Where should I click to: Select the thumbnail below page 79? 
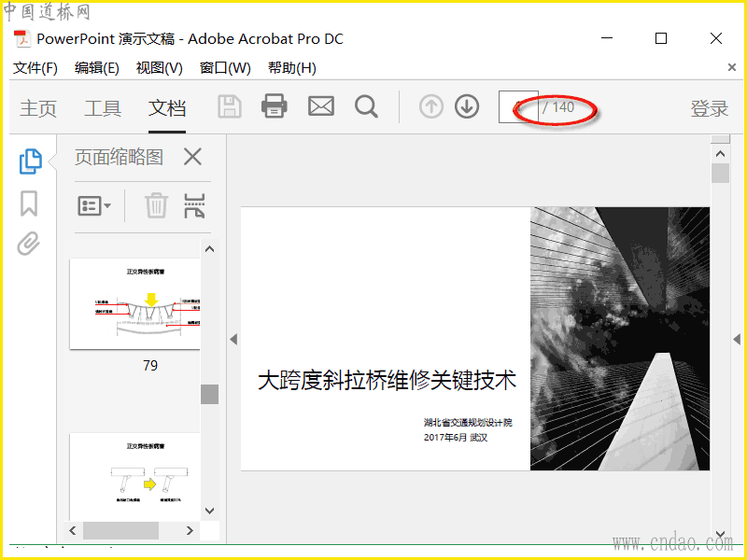(x=134, y=476)
